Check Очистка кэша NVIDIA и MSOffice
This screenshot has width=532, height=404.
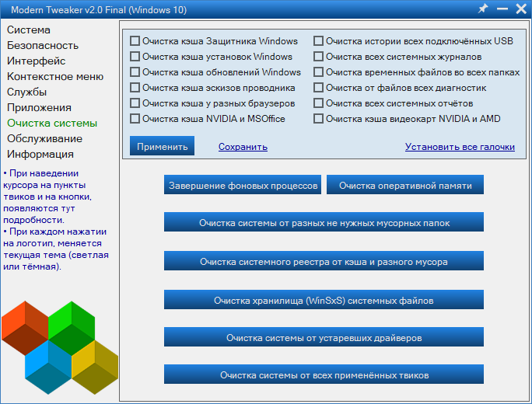[x=135, y=119]
